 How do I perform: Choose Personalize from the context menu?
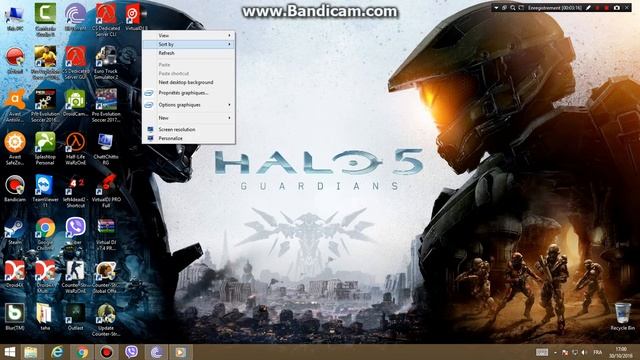pyautogui.click(x=189, y=138)
